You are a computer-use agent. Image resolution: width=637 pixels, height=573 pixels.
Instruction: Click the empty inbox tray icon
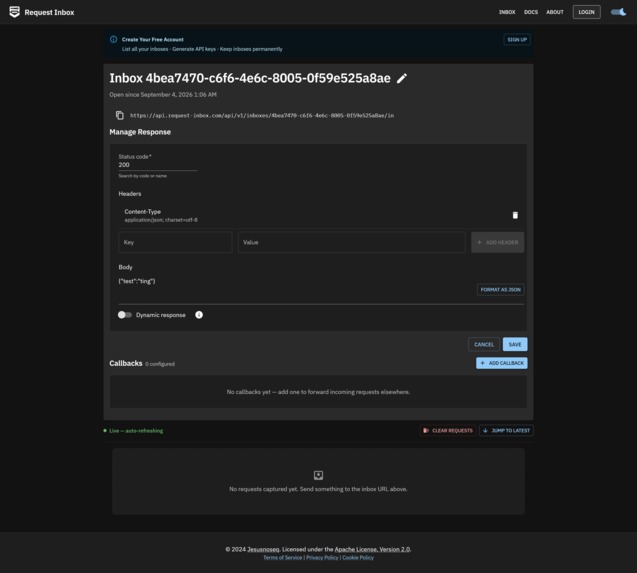(318, 475)
